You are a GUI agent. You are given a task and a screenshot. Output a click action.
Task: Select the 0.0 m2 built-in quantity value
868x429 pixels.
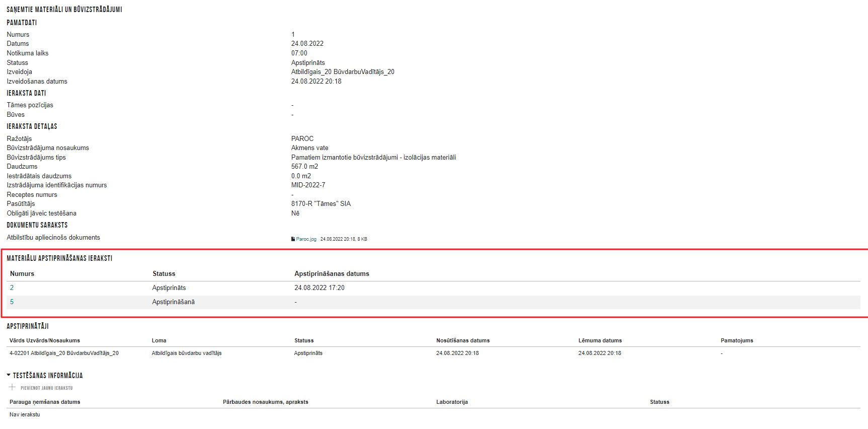pos(301,176)
